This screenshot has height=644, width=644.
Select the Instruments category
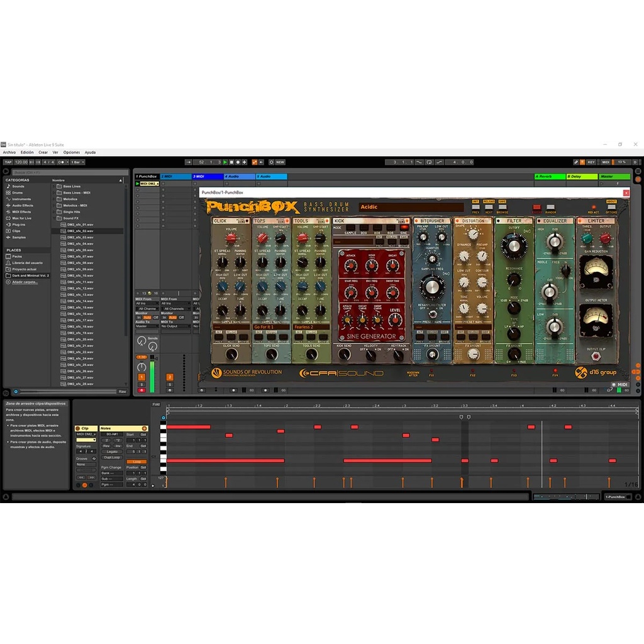pyautogui.click(x=21, y=199)
